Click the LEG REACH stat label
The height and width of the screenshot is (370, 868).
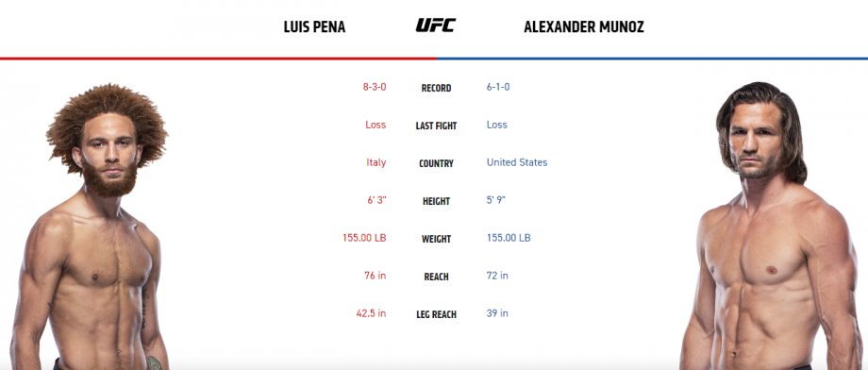click(x=436, y=314)
